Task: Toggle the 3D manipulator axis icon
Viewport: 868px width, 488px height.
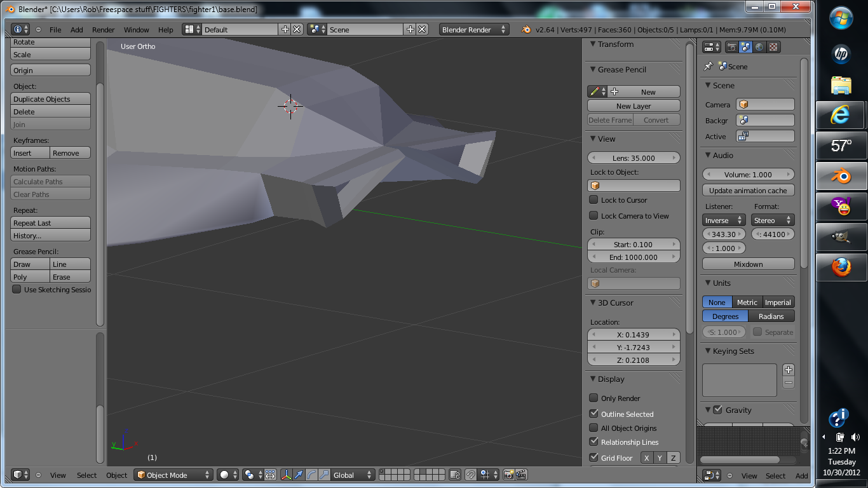Action: click(x=287, y=475)
